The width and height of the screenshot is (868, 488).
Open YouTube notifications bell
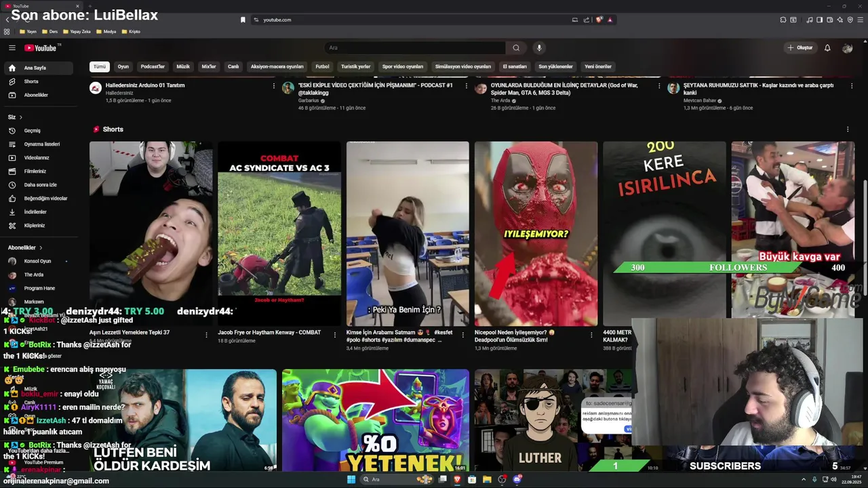tap(827, 47)
